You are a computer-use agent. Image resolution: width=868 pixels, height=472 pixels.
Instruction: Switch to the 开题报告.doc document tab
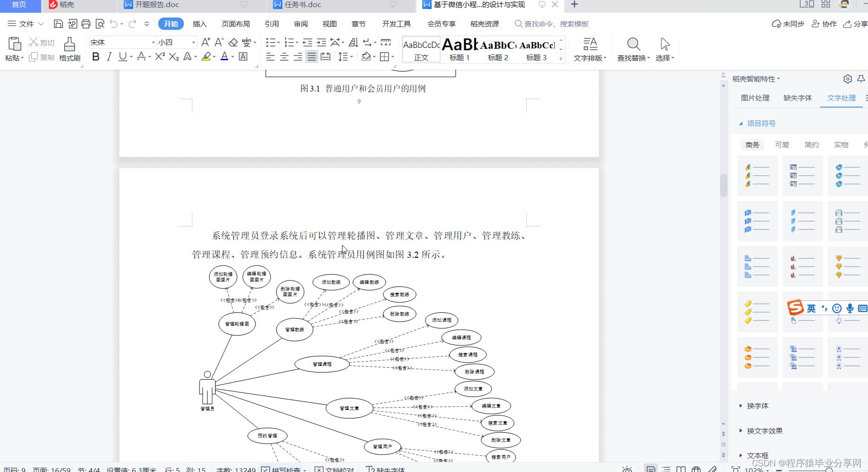pyautogui.click(x=192, y=5)
